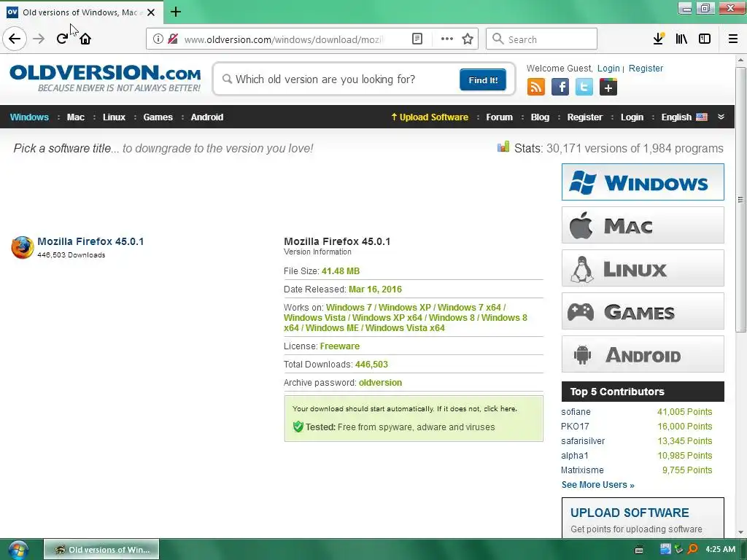Click the Windows platform sidebar button
The image size is (747, 560).
coord(643,182)
